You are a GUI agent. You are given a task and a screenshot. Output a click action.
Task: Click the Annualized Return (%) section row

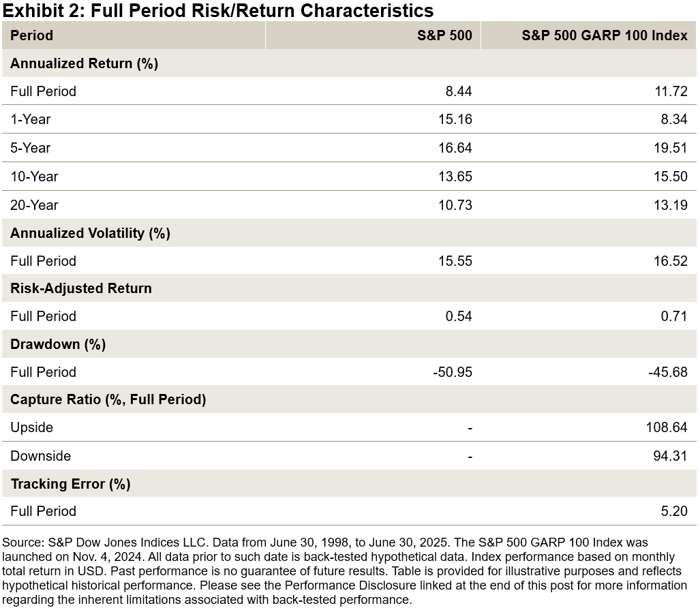(84, 63)
